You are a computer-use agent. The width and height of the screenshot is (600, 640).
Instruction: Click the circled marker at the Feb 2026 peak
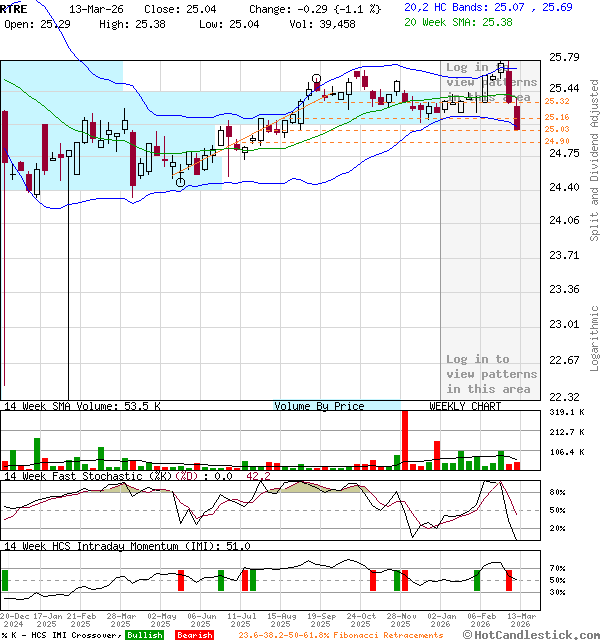(501, 65)
